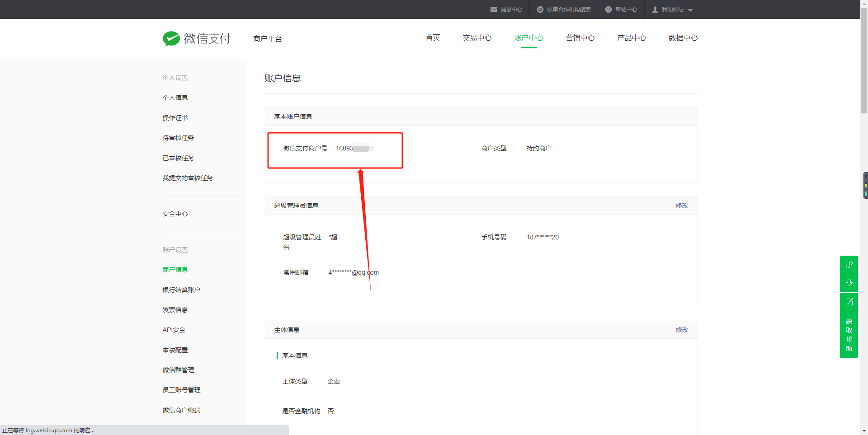
Task: Open 安全中心 in sidebar
Action: click(175, 214)
